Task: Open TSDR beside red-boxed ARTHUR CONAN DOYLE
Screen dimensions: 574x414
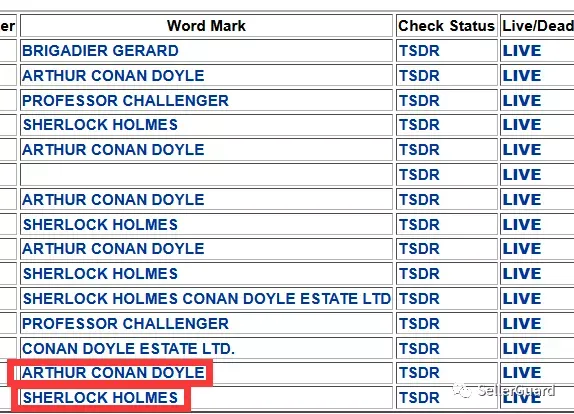Action: (419, 373)
